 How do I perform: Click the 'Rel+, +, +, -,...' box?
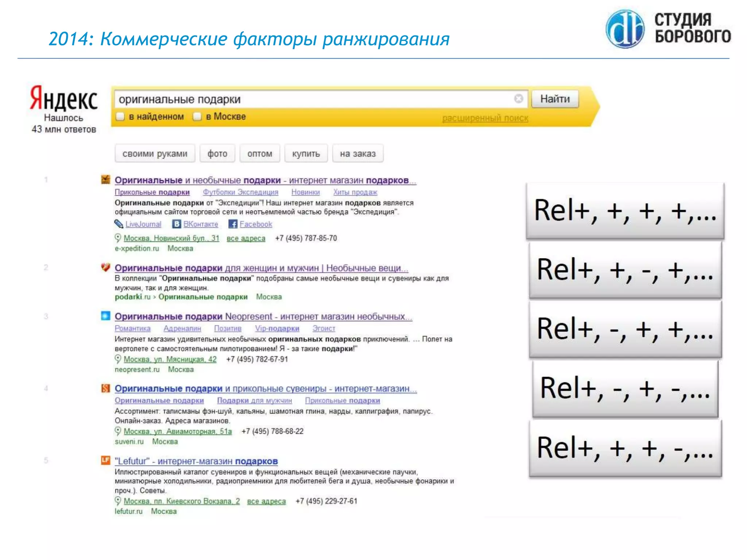click(625, 448)
